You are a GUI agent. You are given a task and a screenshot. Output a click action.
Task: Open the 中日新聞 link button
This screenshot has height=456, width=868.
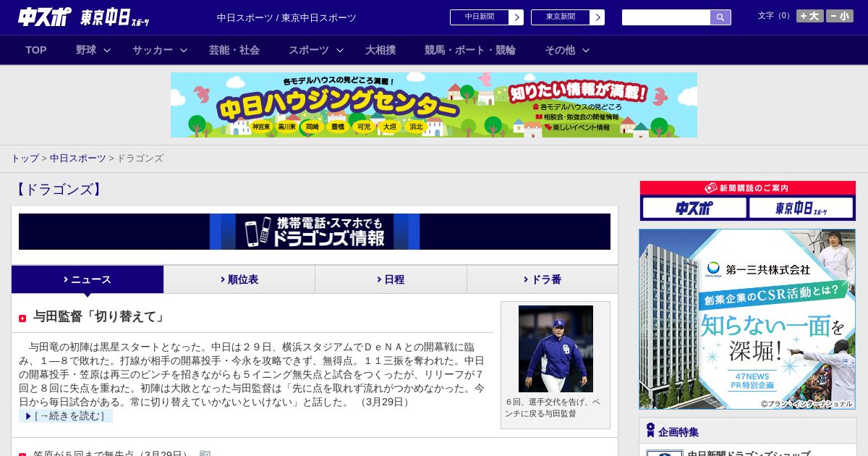click(480, 17)
